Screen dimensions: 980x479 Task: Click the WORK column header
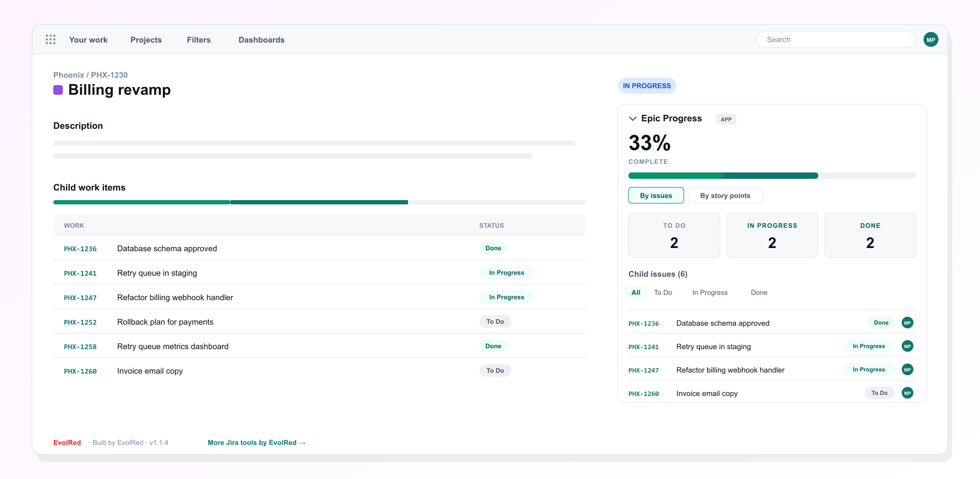(74, 226)
